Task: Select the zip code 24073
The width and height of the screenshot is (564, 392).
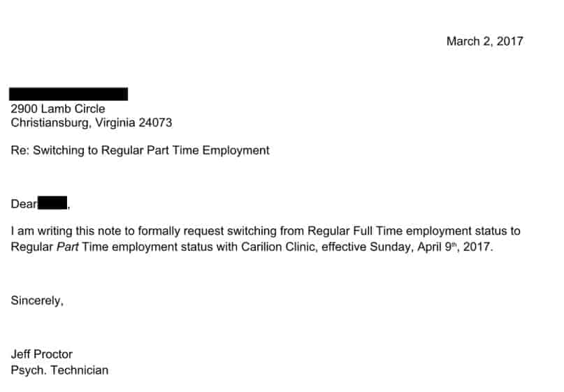Action: click(x=155, y=123)
